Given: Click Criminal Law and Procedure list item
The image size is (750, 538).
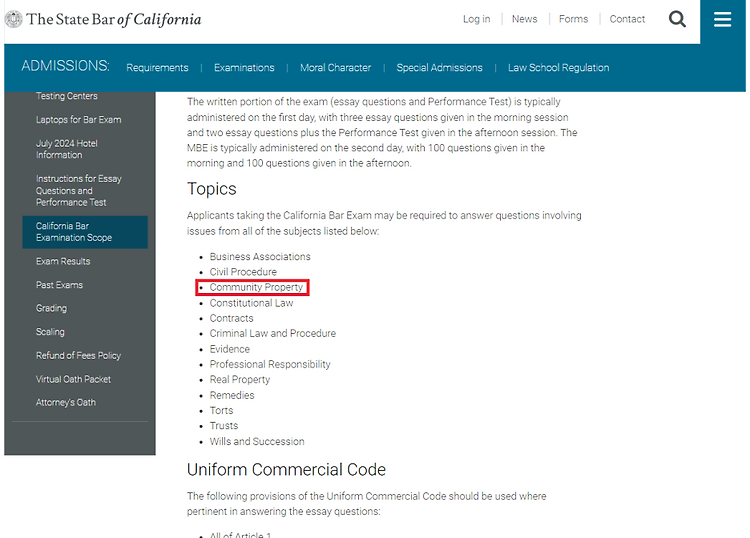Looking at the screenshot, I should [x=273, y=333].
